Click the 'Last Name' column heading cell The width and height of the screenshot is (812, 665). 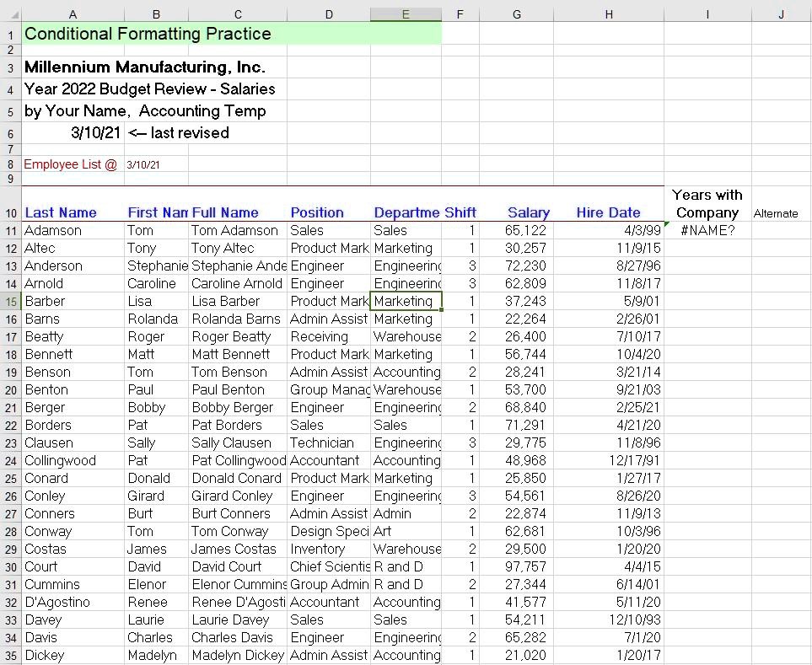(61, 212)
